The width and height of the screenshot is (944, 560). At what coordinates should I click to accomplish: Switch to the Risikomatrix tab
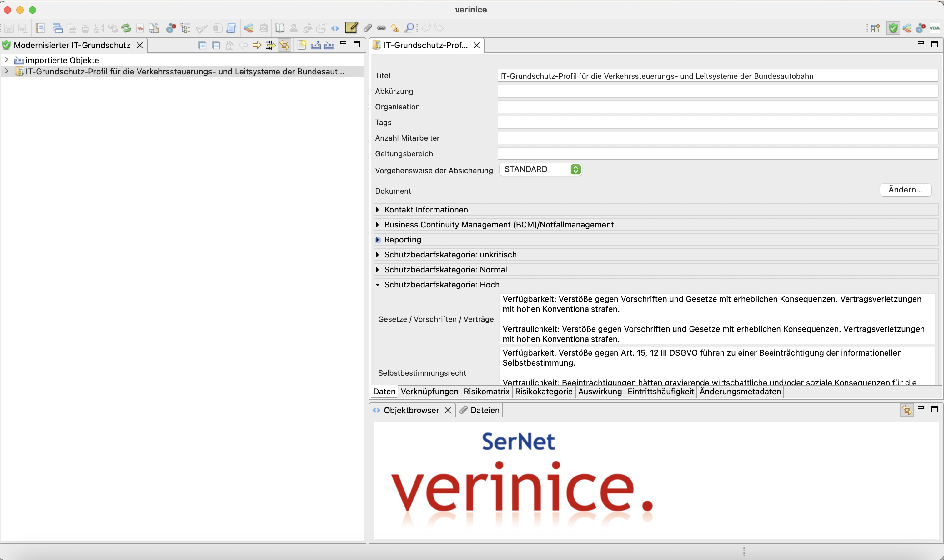[486, 392]
